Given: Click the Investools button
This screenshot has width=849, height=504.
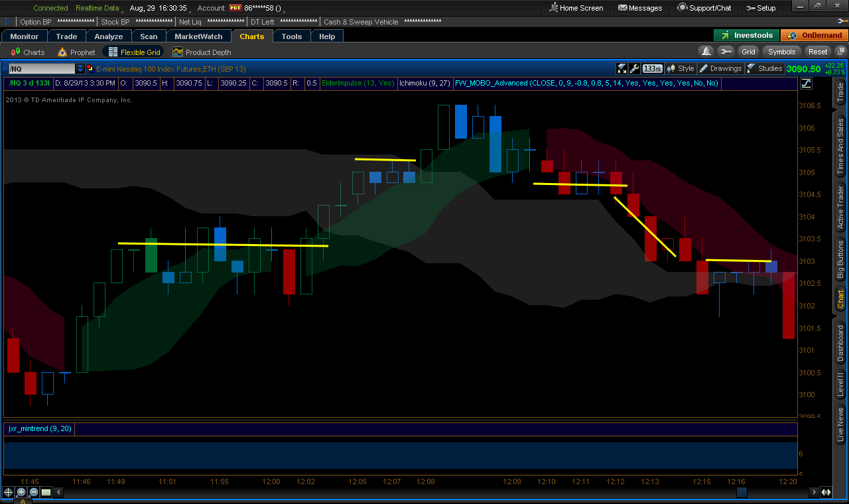Looking at the screenshot, I should tap(746, 35).
